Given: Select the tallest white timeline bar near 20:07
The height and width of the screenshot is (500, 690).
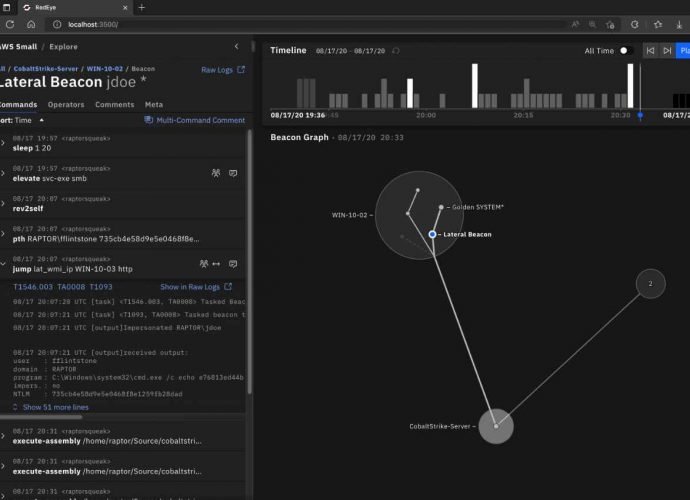Looking at the screenshot, I should pyautogui.click(x=475, y=86).
